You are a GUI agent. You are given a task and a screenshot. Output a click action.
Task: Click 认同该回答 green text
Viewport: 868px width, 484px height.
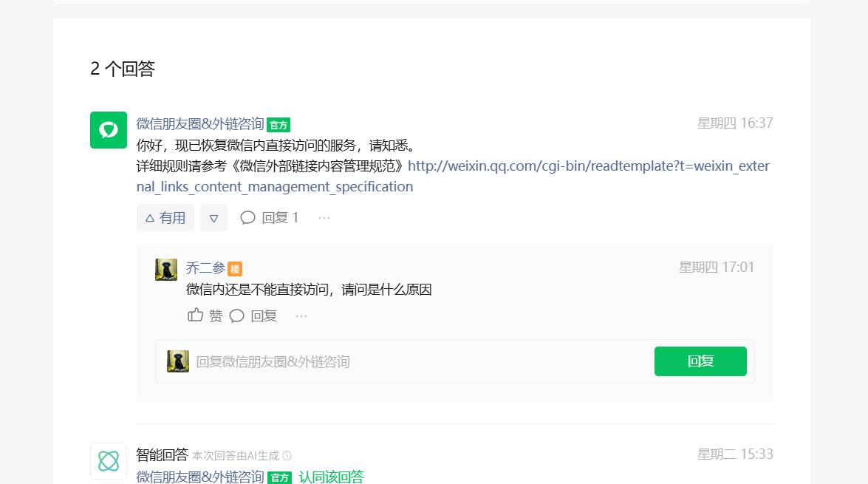click(332, 477)
